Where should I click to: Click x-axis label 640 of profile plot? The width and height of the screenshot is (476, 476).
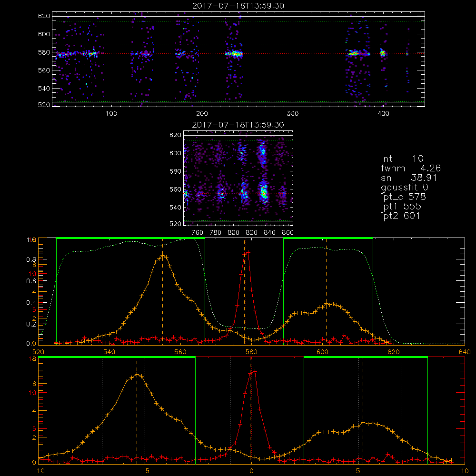tap(465, 352)
